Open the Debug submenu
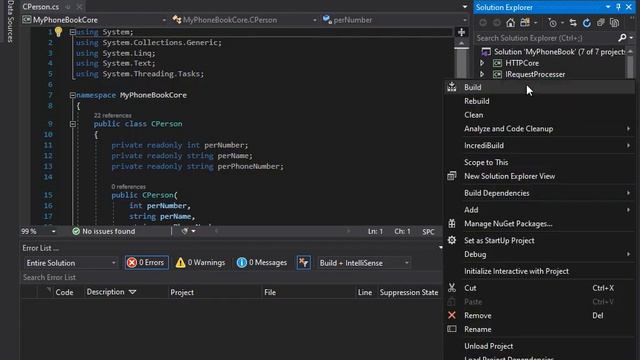This screenshot has width=640, height=360. (540, 254)
